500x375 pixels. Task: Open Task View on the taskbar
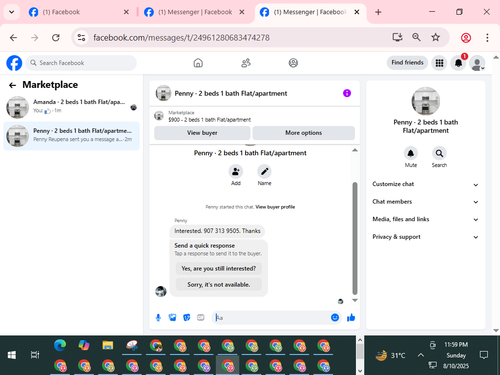tap(35, 355)
